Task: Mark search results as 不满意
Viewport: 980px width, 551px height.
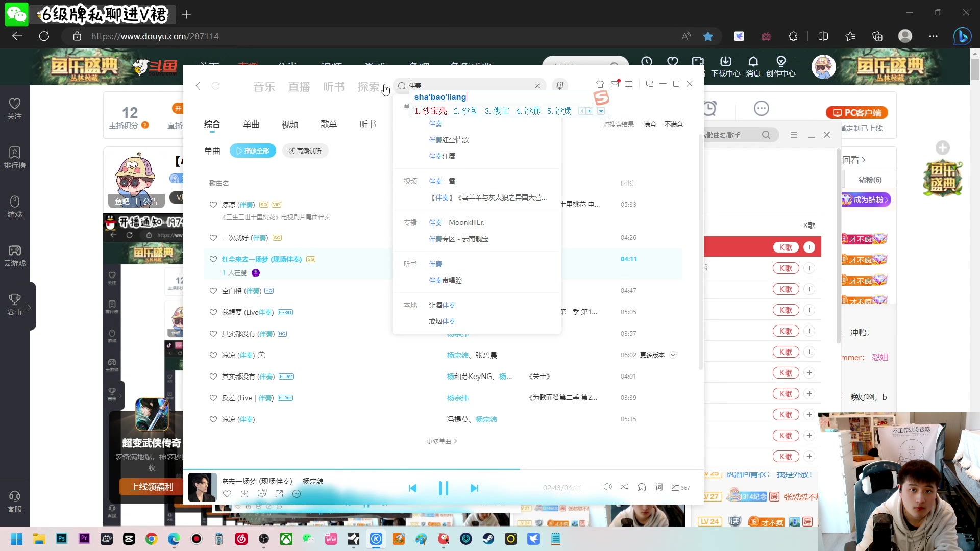Action: (x=674, y=124)
